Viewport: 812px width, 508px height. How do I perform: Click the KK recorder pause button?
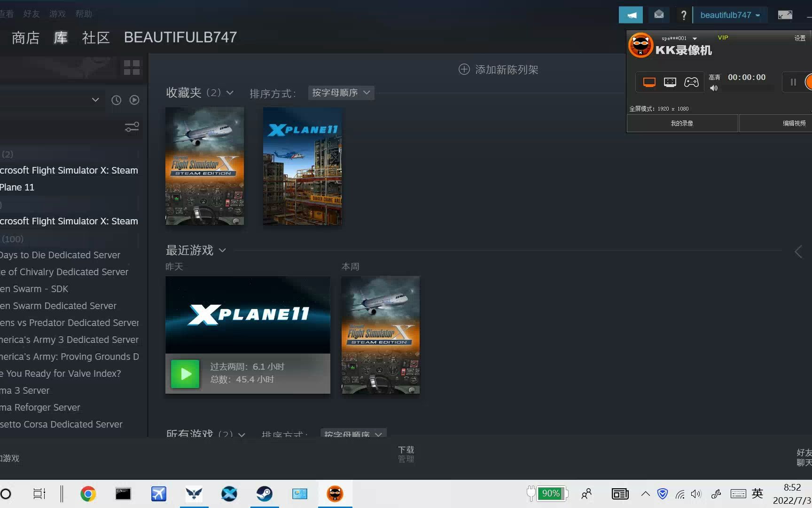(793, 82)
